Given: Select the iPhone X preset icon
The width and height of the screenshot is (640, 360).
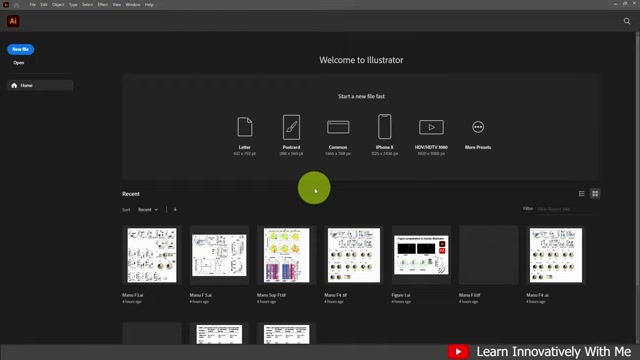Looking at the screenshot, I should [384, 127].
